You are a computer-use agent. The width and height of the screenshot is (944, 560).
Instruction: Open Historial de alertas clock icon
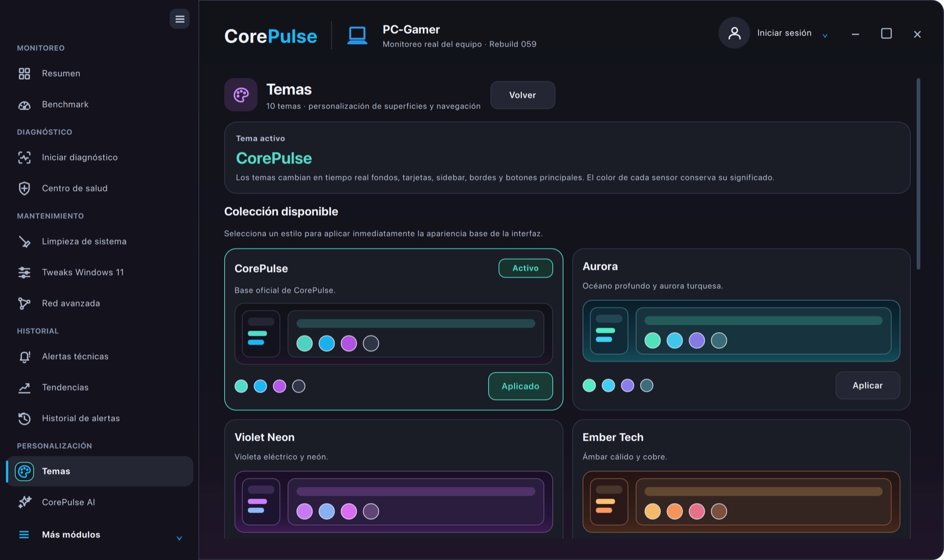(24, 418)
